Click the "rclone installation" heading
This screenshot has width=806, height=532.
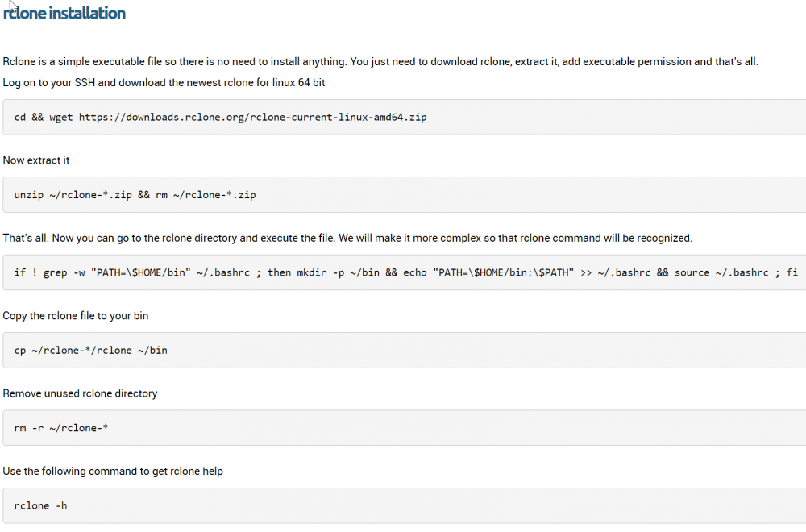tap(64, 14)
